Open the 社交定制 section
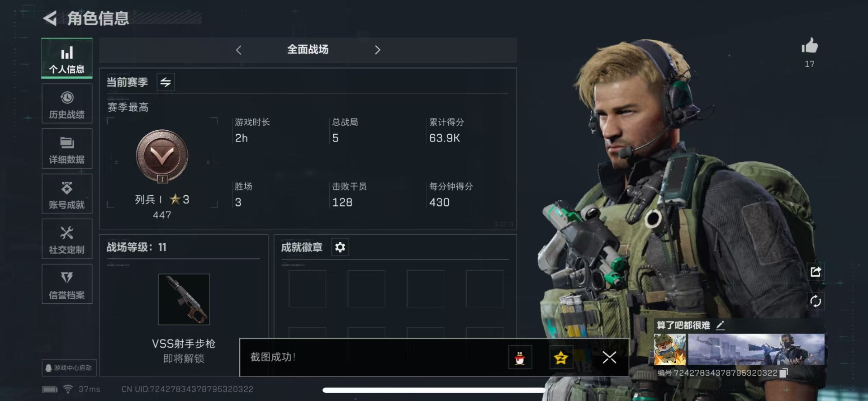This screenshot has height=401, width=868. [x=67, y=239]
